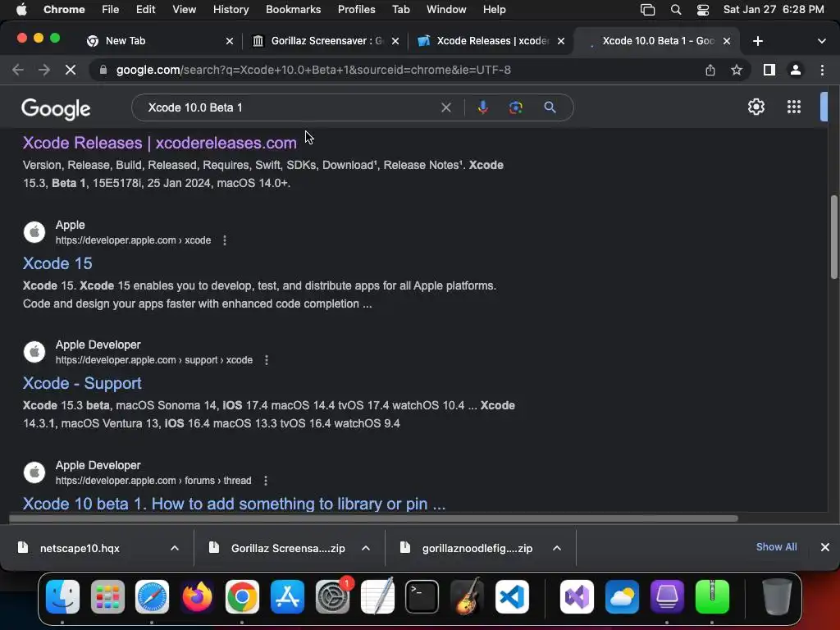Open a new tab with plus button

[757, 41]
